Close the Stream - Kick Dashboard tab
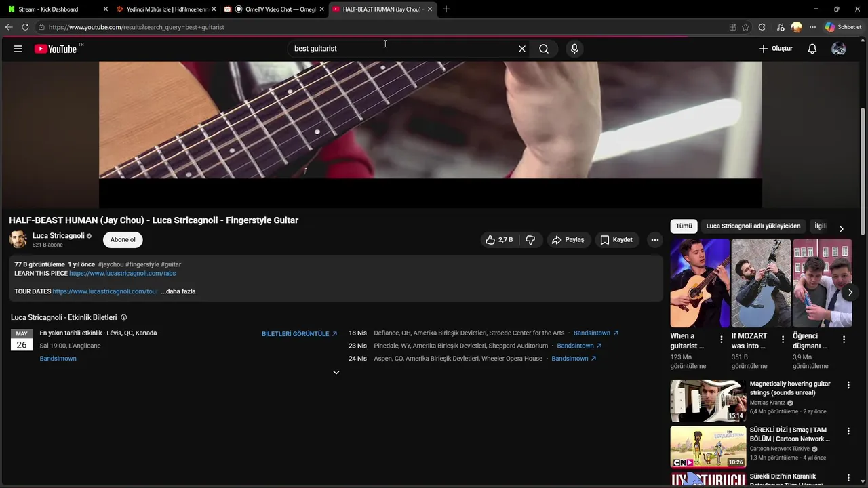The width and height of the screenshot is (868, 488). (x=105, y=9)
